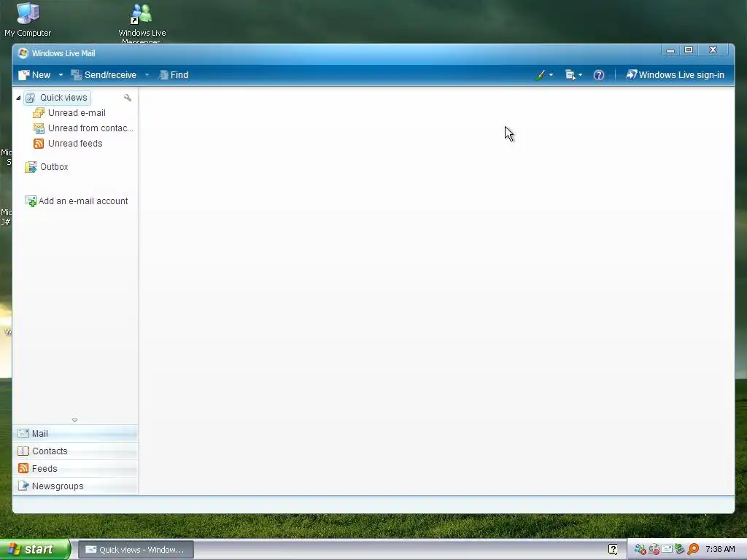The image size is (747, 560).
Task: Collapse the Quick views tree arrow
Action: click(x=18, y=98)
